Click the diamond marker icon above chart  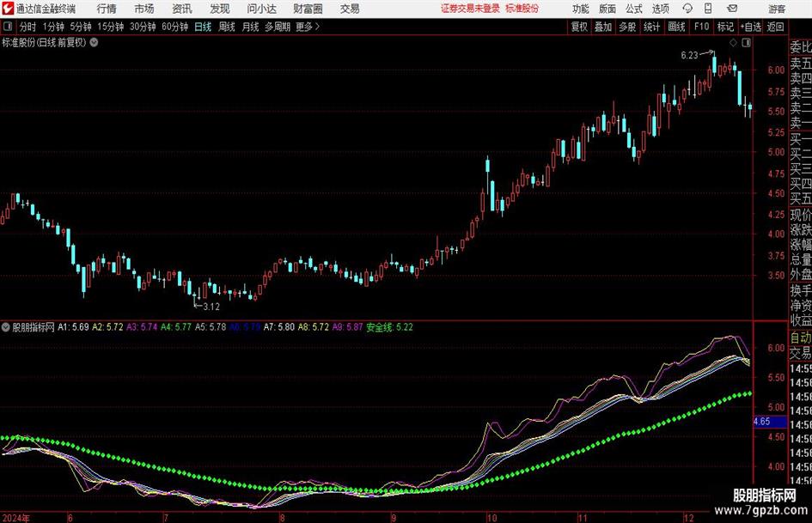(733, 43)
